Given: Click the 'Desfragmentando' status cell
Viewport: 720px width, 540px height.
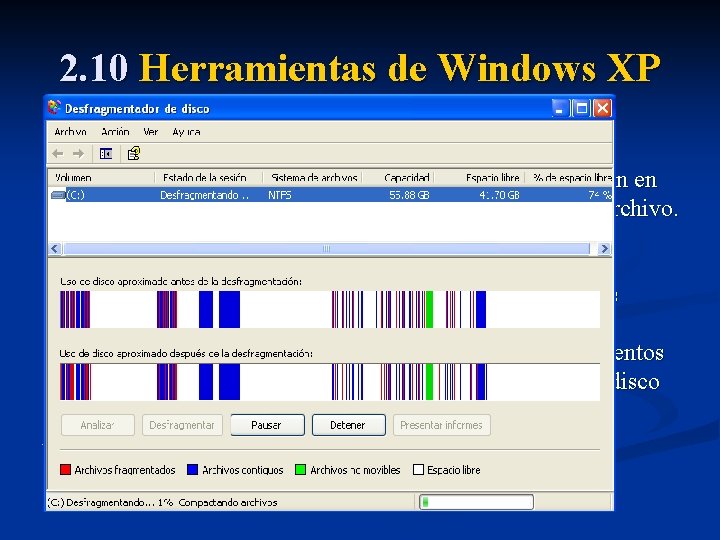Looking at the screenshot, I should point(204,195).
